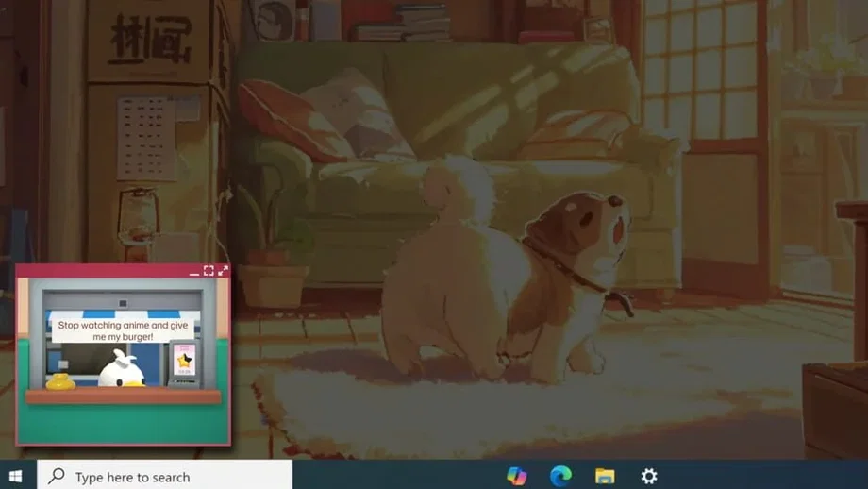
Task: Open File Explorer from the taskbar
Action: click(x=605, y=476)
